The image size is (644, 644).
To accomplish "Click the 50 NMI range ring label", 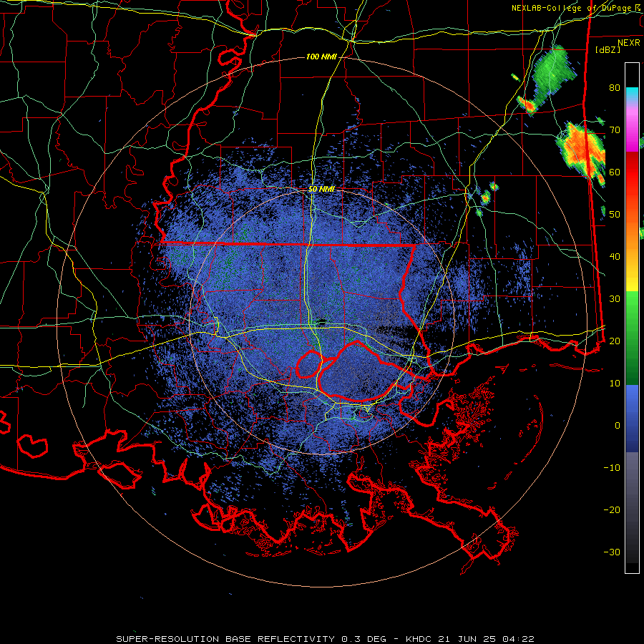I will point(321,189).
